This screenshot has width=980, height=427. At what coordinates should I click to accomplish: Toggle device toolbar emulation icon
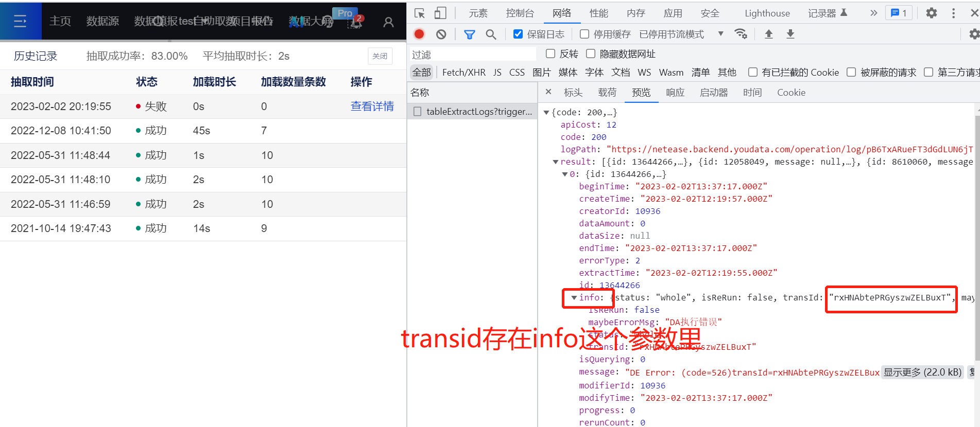coord(440,13)
